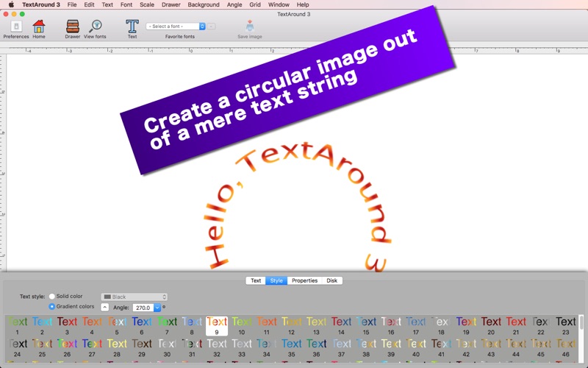588x368 pixels.
Task: Click the circular Hello TextAround 3 artwork
Action: [x=298, y=207]
